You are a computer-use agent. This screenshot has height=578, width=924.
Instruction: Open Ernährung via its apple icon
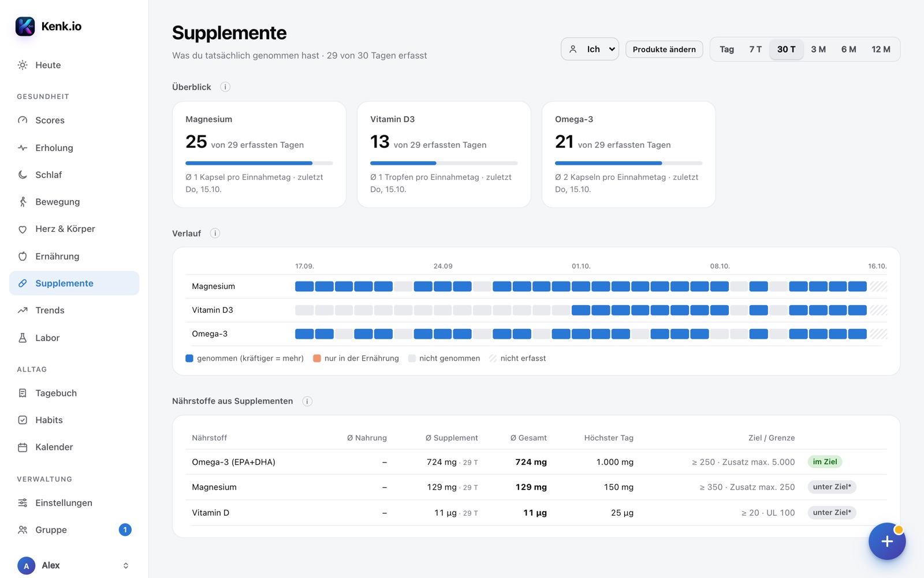(23, 256)
